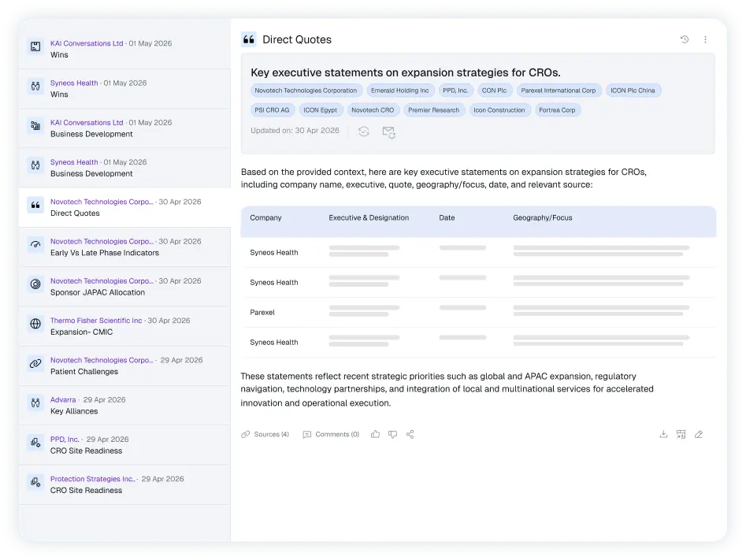Select the PPD, Inc. tag chip
746x560 pixels.
(x=455, y=91)
